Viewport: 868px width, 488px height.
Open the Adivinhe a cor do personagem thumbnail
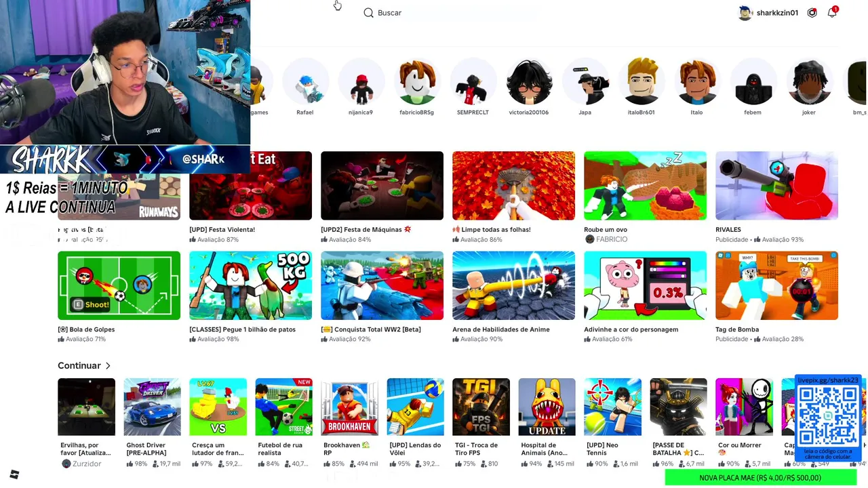(x=645, y=285)
